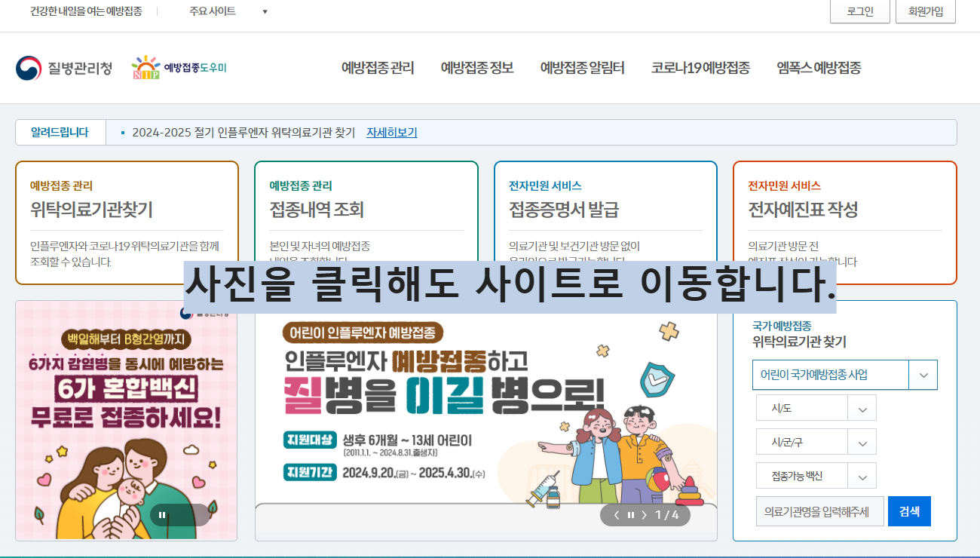The image size is (980, 558).
Task: Click the blue 검색 search button
Action: [909, 510]
